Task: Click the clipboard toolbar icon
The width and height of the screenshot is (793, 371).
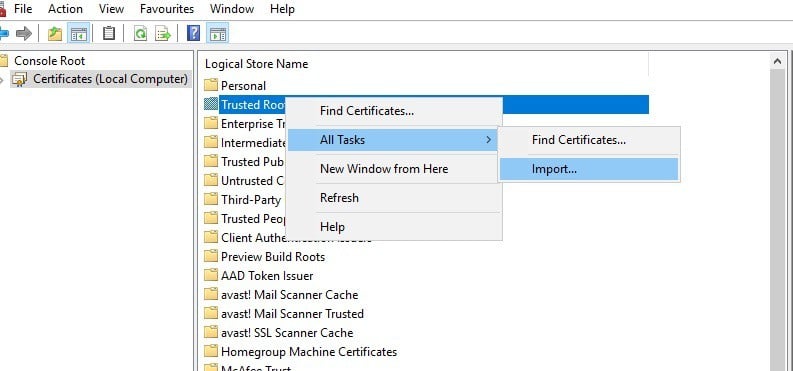Action: [109, 34]
